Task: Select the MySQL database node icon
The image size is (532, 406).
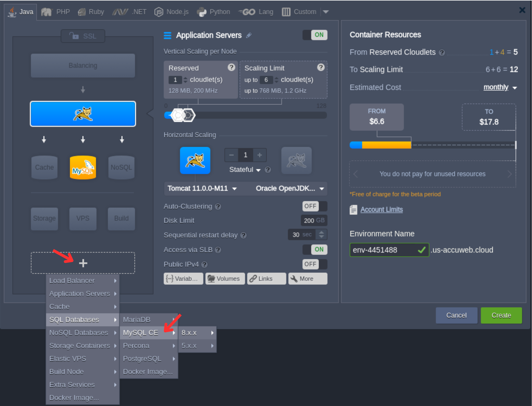Action: pyautogui.click(x=83, y=167)
